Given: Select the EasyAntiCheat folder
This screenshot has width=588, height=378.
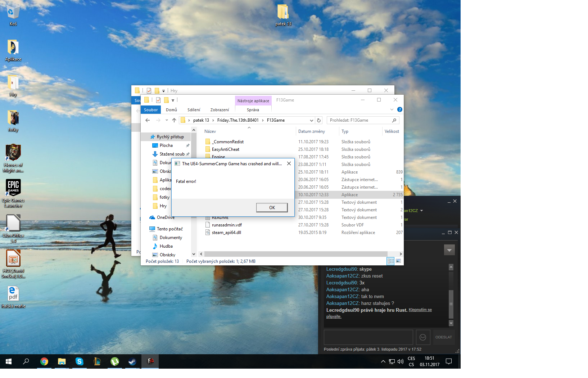Looking at the screenshot, I should click(225, 149).
